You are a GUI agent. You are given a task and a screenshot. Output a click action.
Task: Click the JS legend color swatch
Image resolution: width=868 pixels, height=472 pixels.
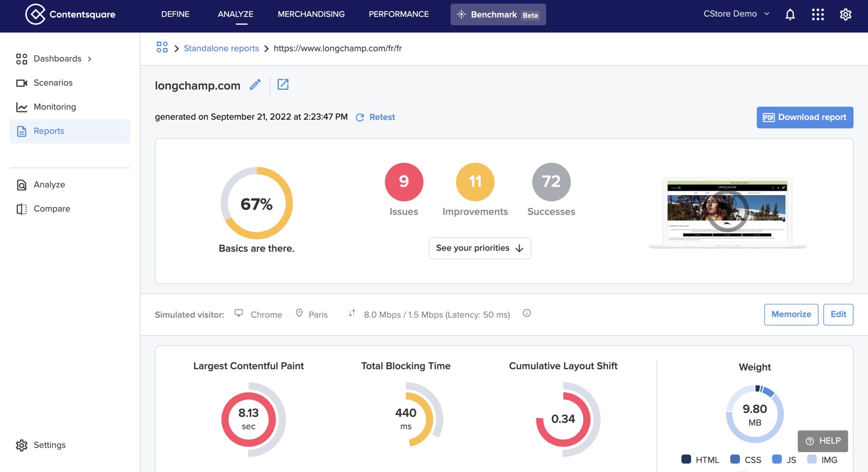pos(777,459)
